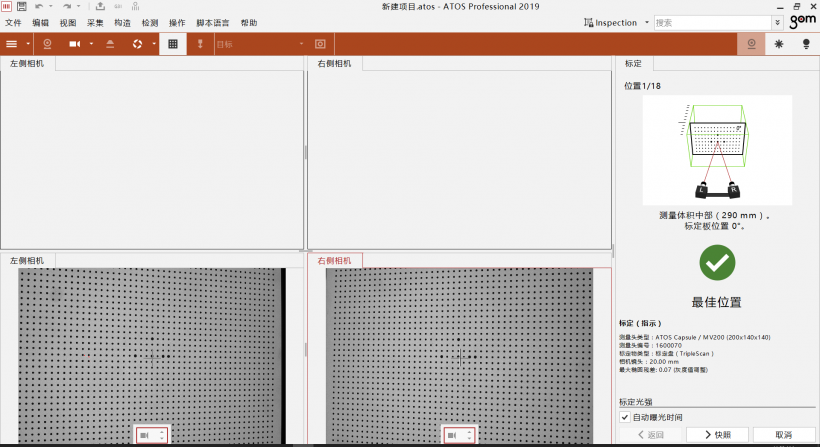Expand the 目标 dropdown in toolbar
The width and height of the screenshot is (820, 447).
coord(301,44)
